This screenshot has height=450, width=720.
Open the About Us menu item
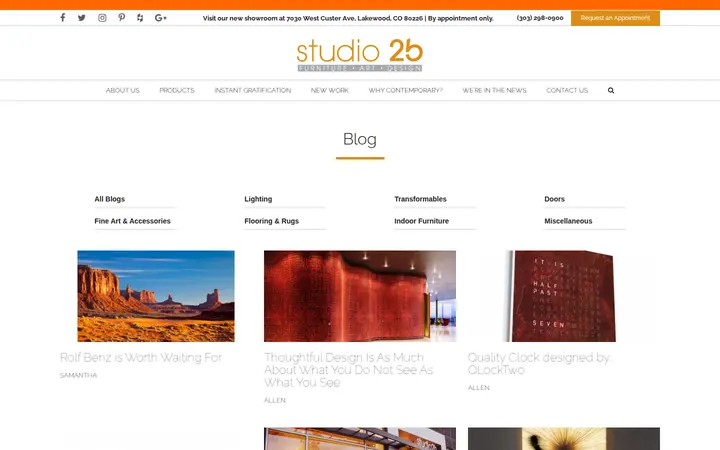tap(123, 90)
